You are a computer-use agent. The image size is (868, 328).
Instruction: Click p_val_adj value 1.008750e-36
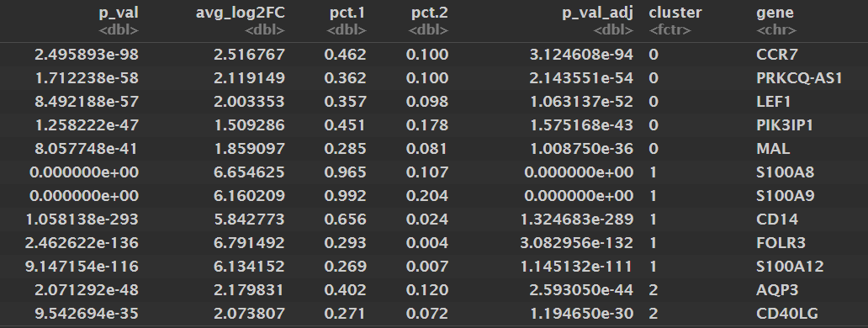581,149
